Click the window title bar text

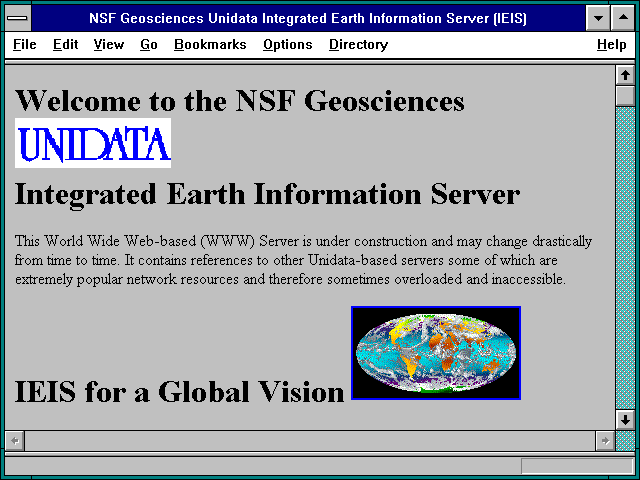pos(308,18)
